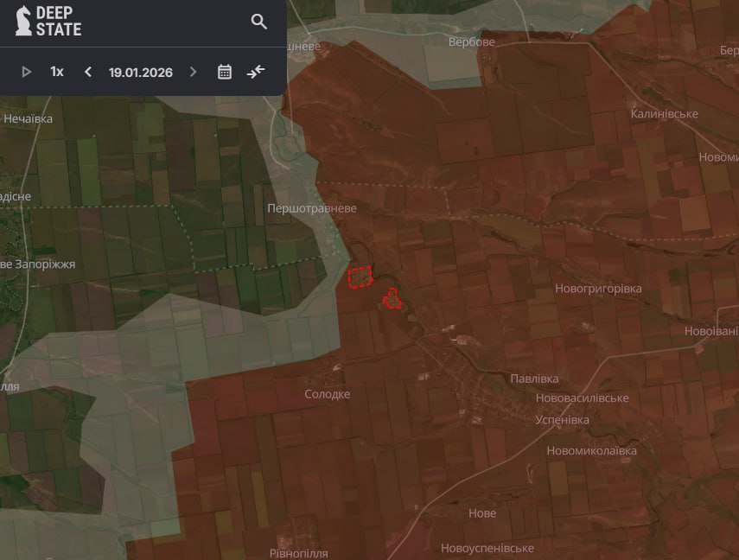
Task: Click the Першотравневе map label
Action: (311, 208)
